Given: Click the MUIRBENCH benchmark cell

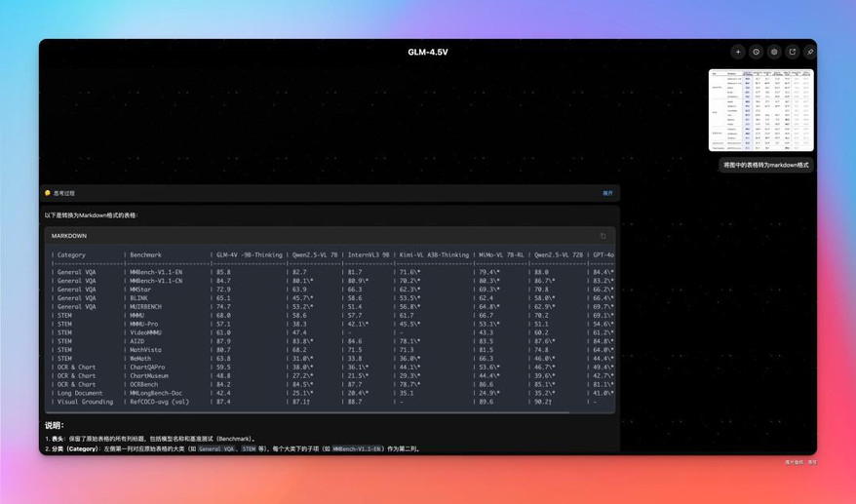Looking at the screenshot, I should [146, 307].
